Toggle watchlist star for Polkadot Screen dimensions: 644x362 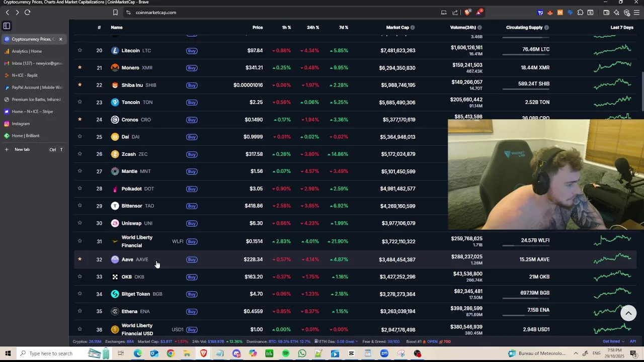coord(79,189)
